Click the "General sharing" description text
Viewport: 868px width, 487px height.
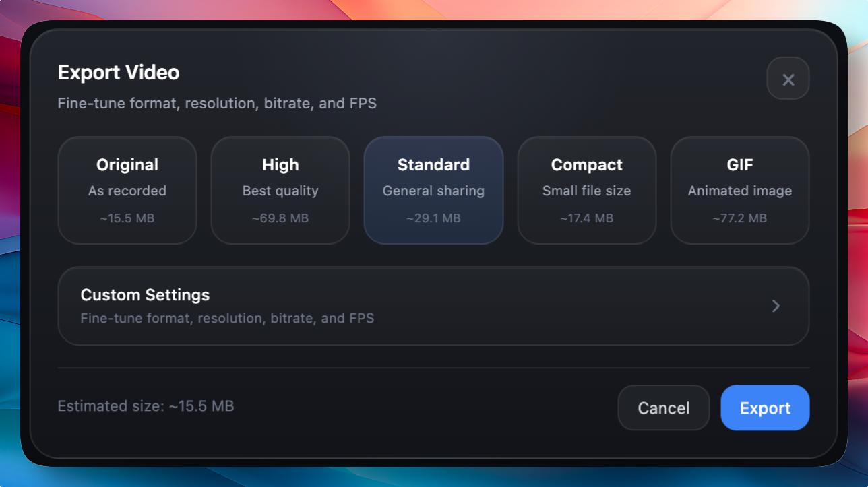(433, 191)
